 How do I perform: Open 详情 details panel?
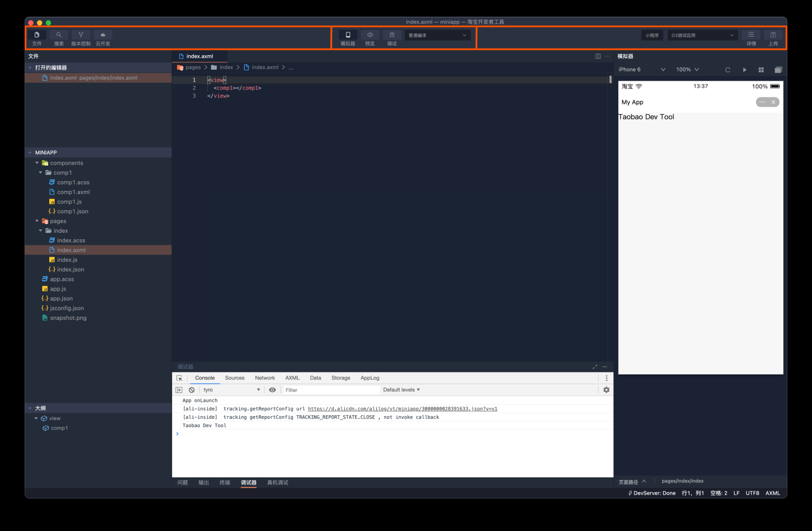tap(751, 35)
